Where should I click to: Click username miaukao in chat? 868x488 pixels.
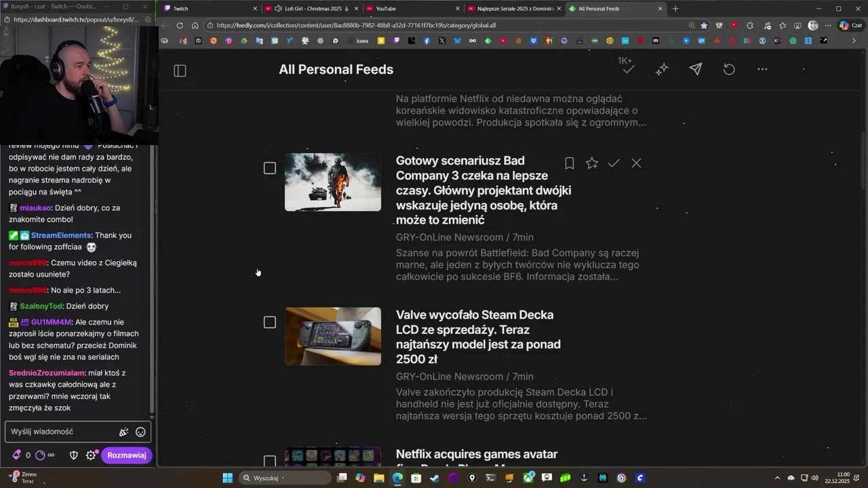[x=35, y=208]
